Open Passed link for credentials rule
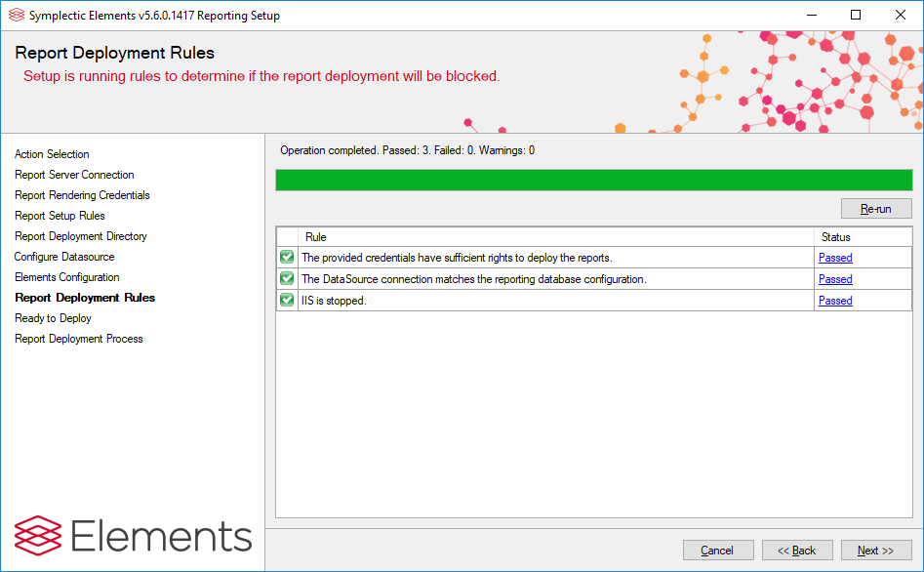The width and height of the screenshot is (924, 572). pyautogui.click(x=835, y=258)
